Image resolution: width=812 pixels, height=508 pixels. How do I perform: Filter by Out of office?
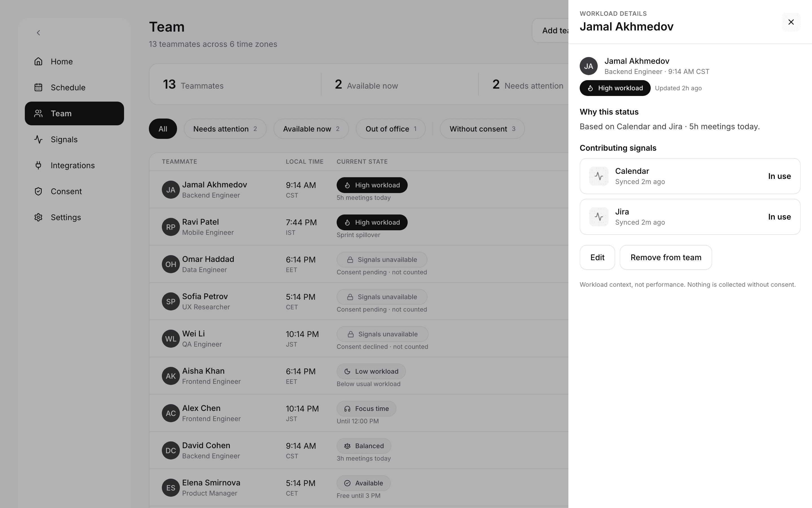click(390, 129)
